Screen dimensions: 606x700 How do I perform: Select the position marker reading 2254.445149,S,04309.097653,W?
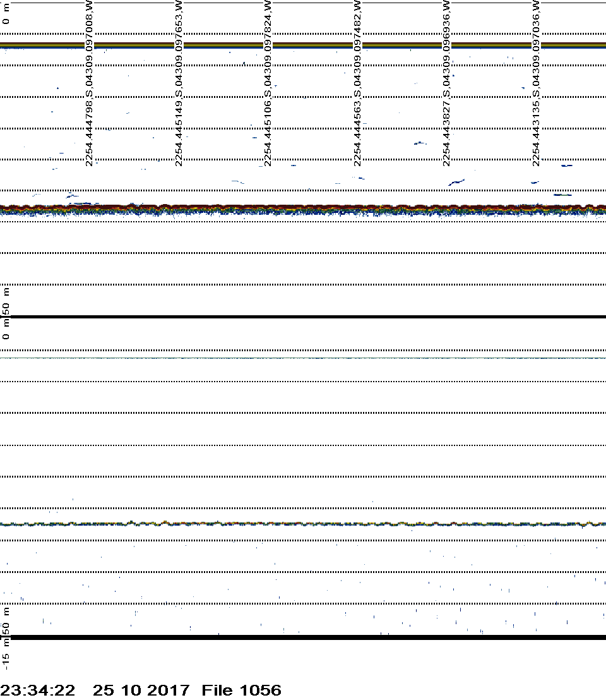(x=179, y=83)
